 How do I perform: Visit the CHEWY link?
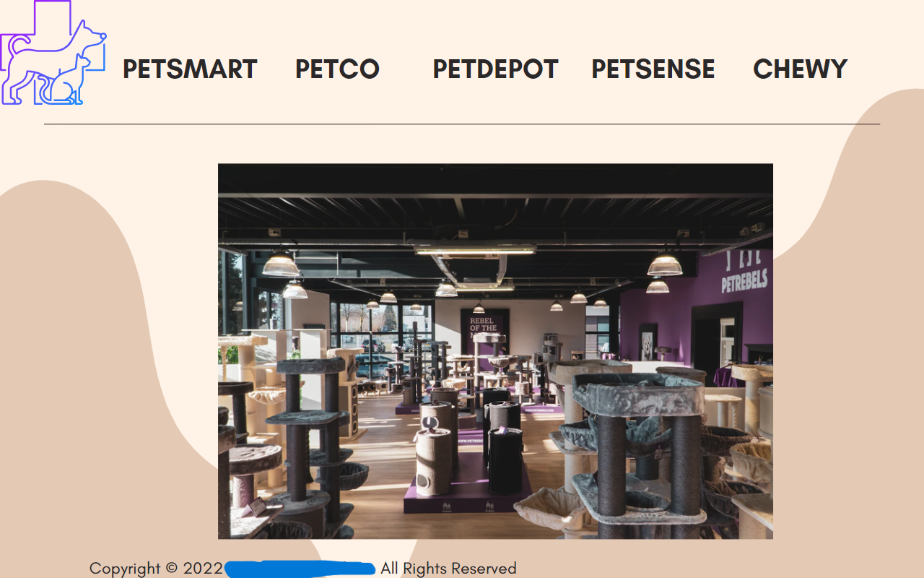pyautogui.click(x=800, y=69)
